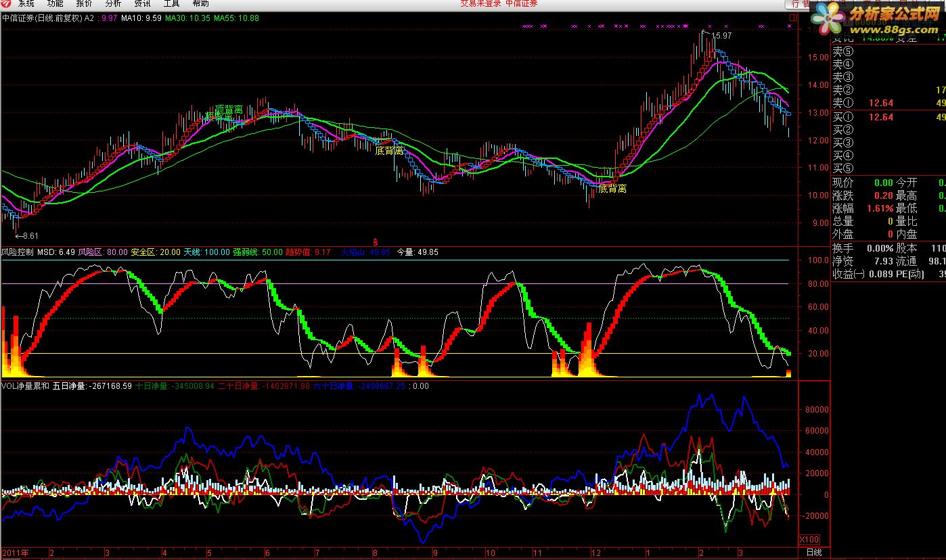This screenshot has width=946, height=560.
Task: Click the 十日净量 value
Action: [x=175, y=386]
